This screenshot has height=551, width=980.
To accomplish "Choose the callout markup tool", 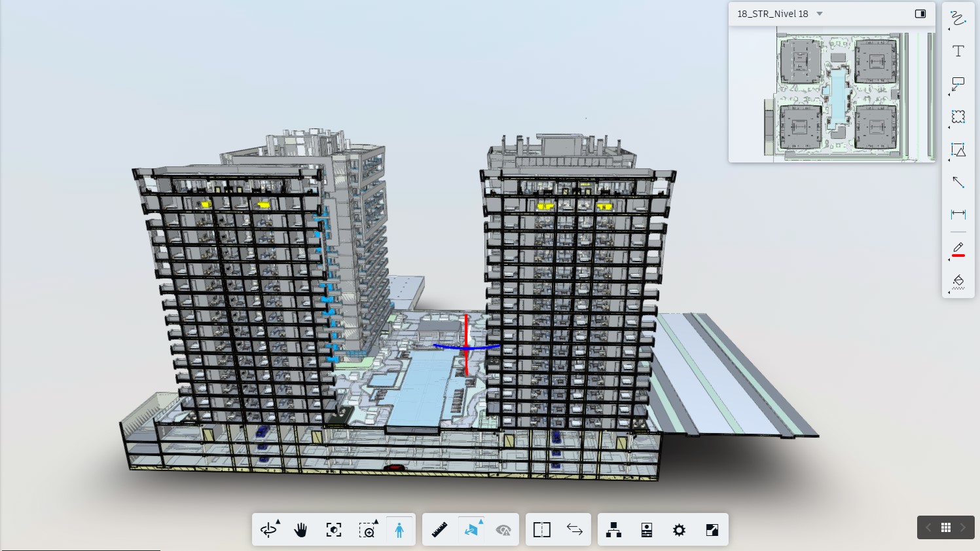I will pos(958,84).
